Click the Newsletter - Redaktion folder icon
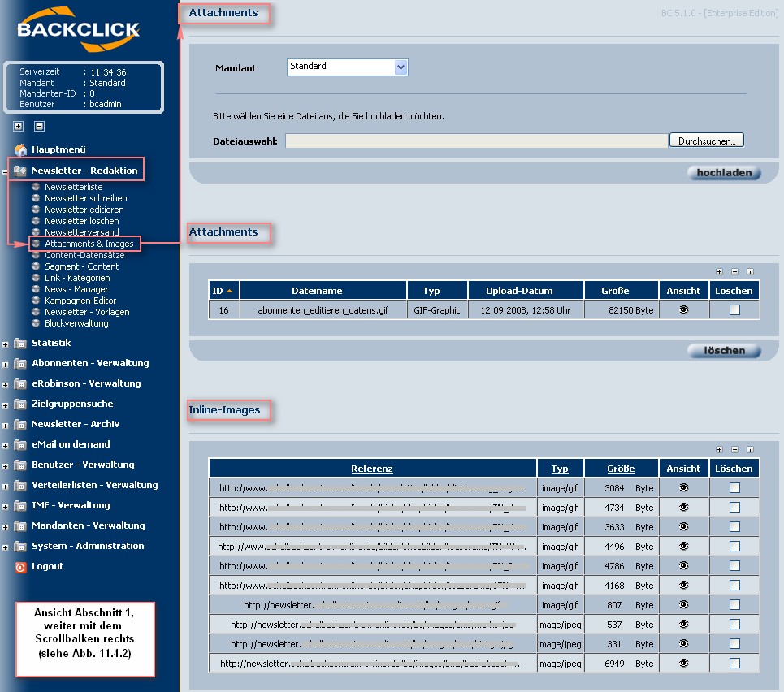Screen dimensions: 784x692 click(x=20, y=171)
